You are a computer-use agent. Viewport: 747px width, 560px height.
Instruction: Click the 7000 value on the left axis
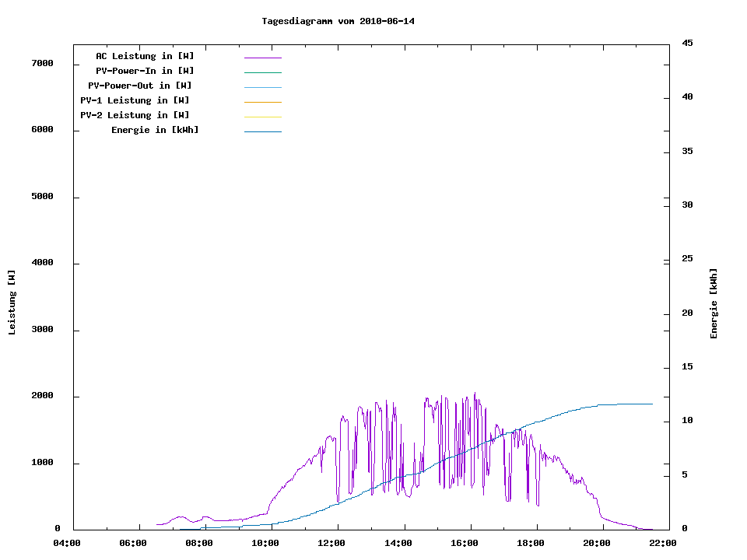pos(42,64)
